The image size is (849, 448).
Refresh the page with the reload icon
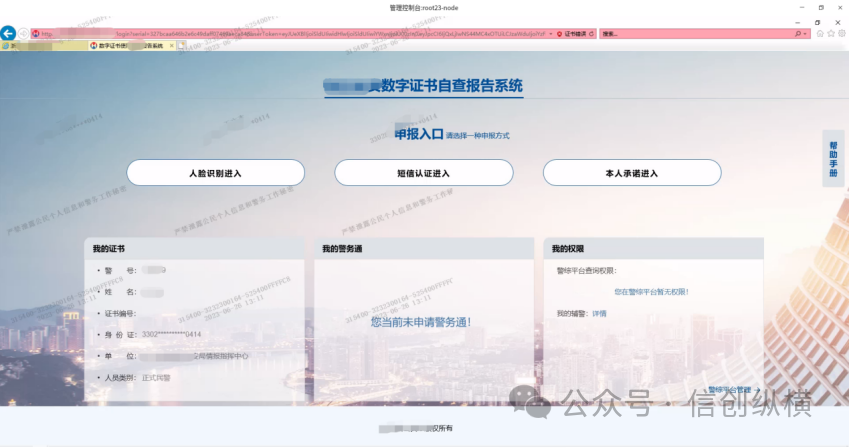[591, 34]
